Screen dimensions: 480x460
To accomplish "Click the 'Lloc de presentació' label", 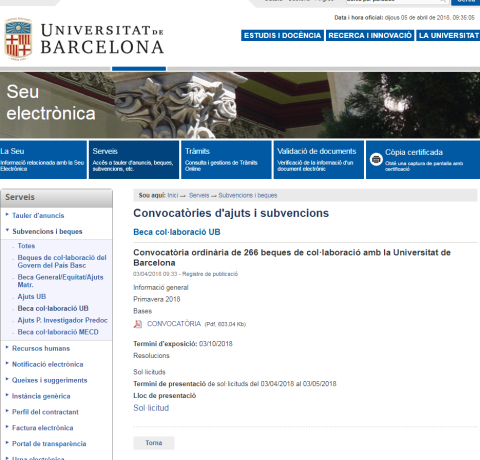I will coord(165,396).
